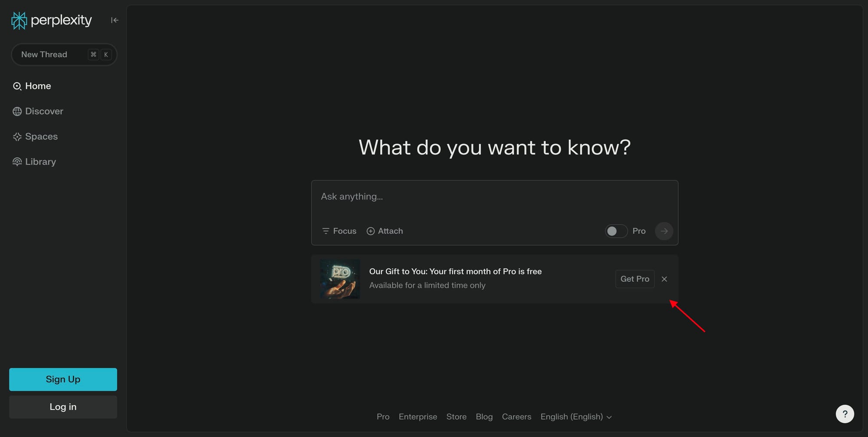This screenshot has width=868, height=437.
Task: Open the Library section
Action: (x=35, y=161)
